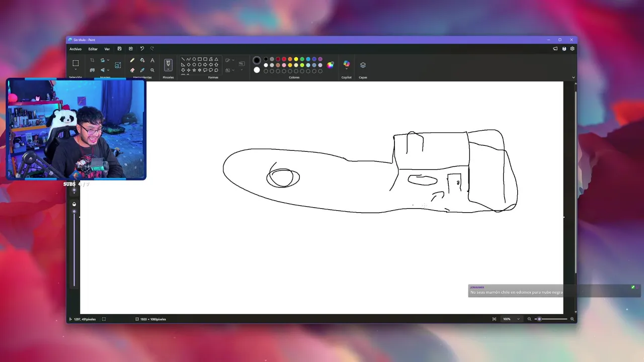Pick the curve shape

[189, 59]
